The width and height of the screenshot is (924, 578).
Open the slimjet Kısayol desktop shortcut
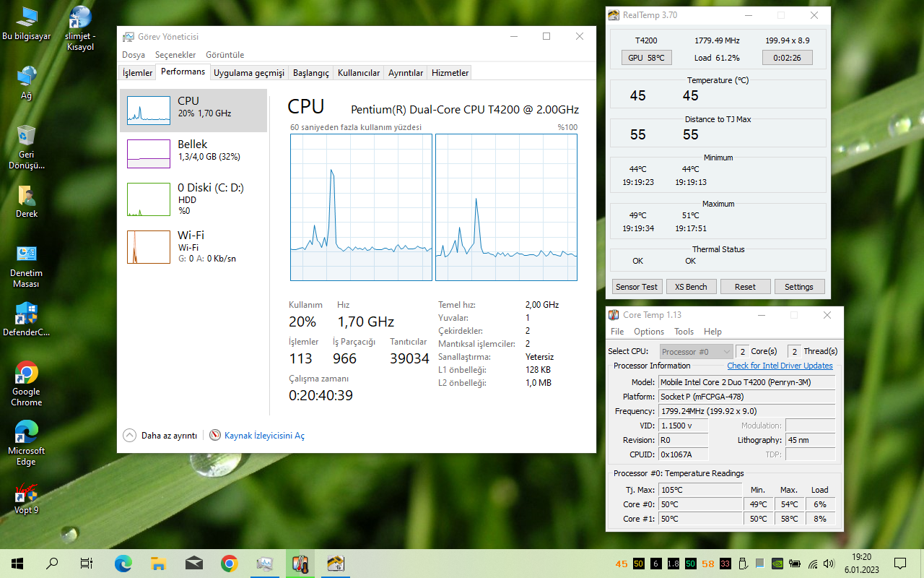[x=79, y=29]
